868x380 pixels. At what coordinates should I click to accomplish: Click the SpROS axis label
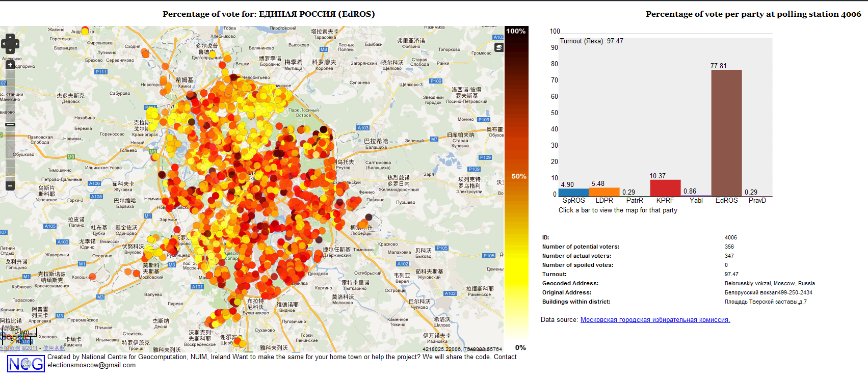click(x=574, y=201)
